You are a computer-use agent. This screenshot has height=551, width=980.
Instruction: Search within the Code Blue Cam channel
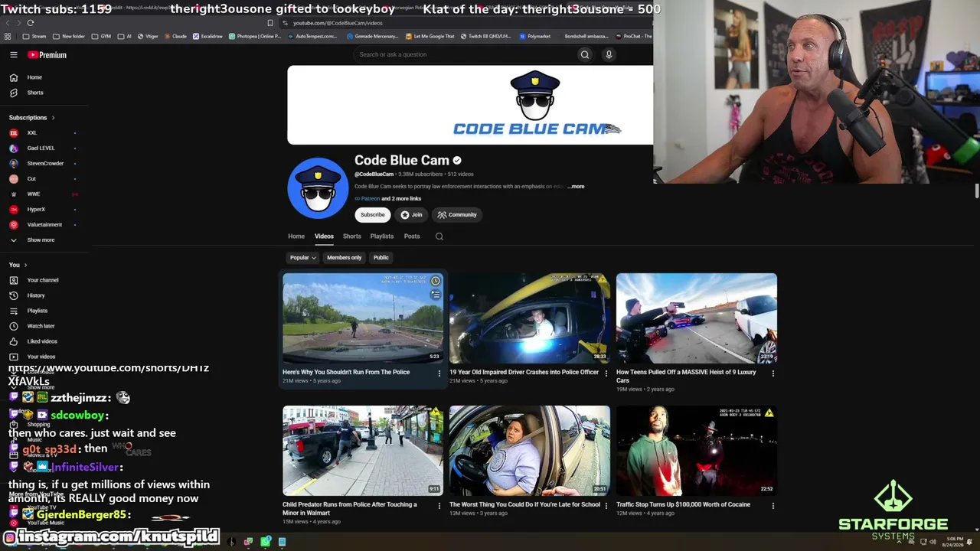pyautogui.click(x=439, y=236)
